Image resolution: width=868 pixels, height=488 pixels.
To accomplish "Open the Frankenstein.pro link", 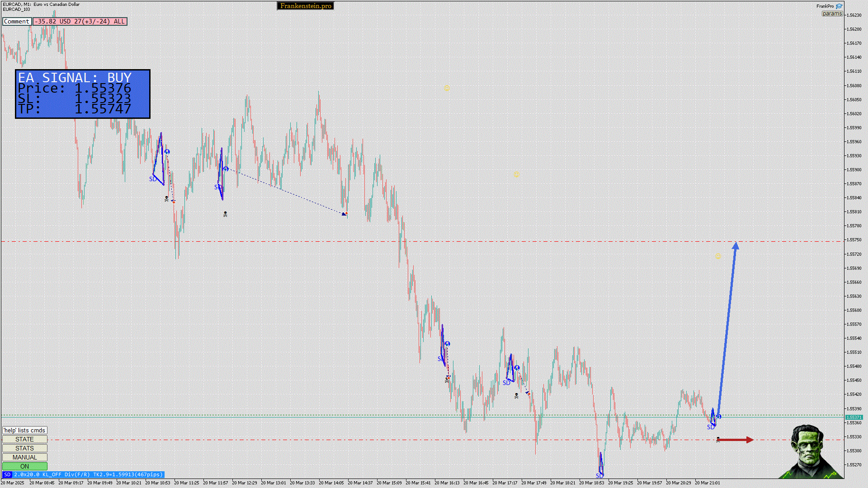I will pos(306,6).
